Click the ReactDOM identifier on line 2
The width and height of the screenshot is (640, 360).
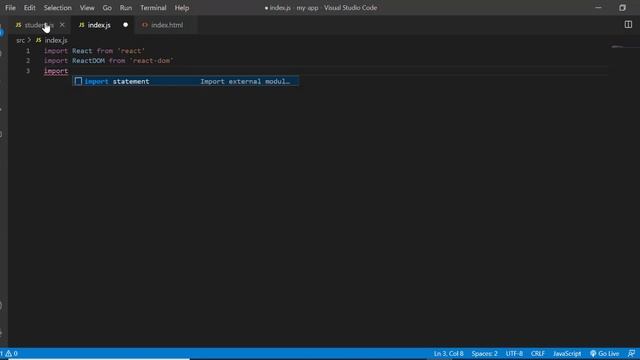coord(89,61)
